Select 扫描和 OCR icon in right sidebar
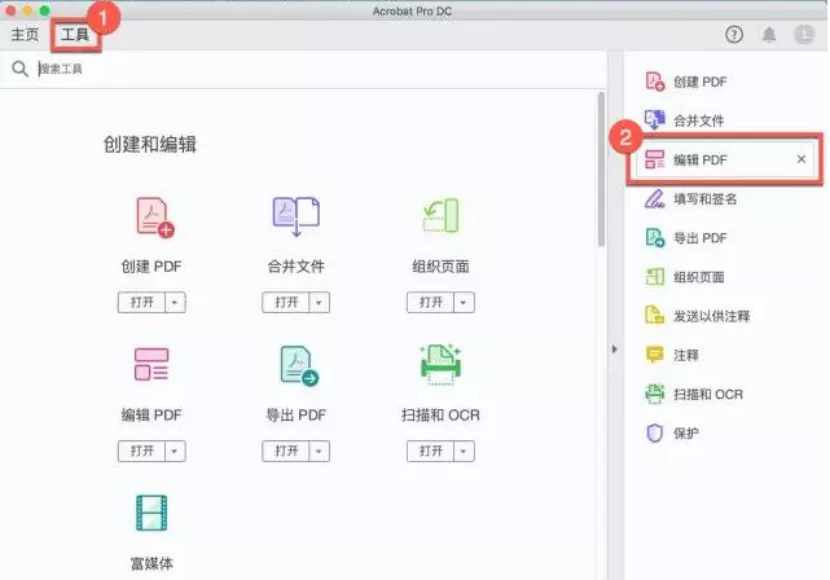Image resolution: width=830 pixels, height=580 pixels. point(655,394)
